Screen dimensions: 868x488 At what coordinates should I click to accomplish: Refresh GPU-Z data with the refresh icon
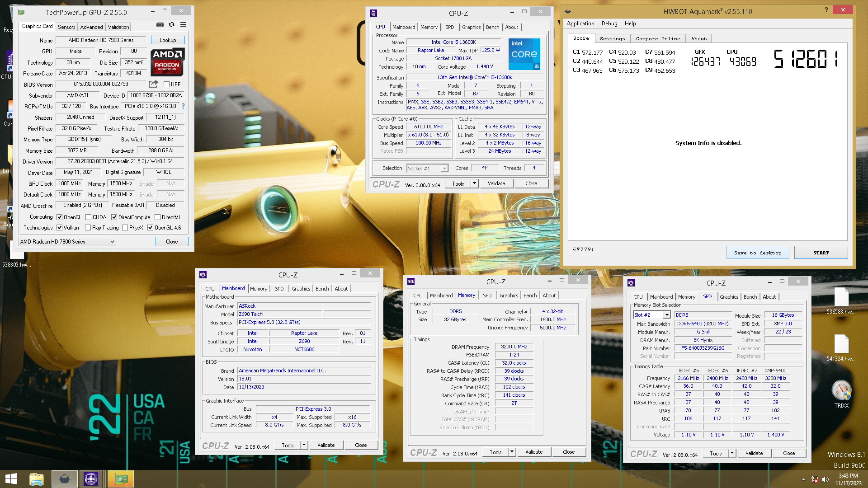[171, 24]
